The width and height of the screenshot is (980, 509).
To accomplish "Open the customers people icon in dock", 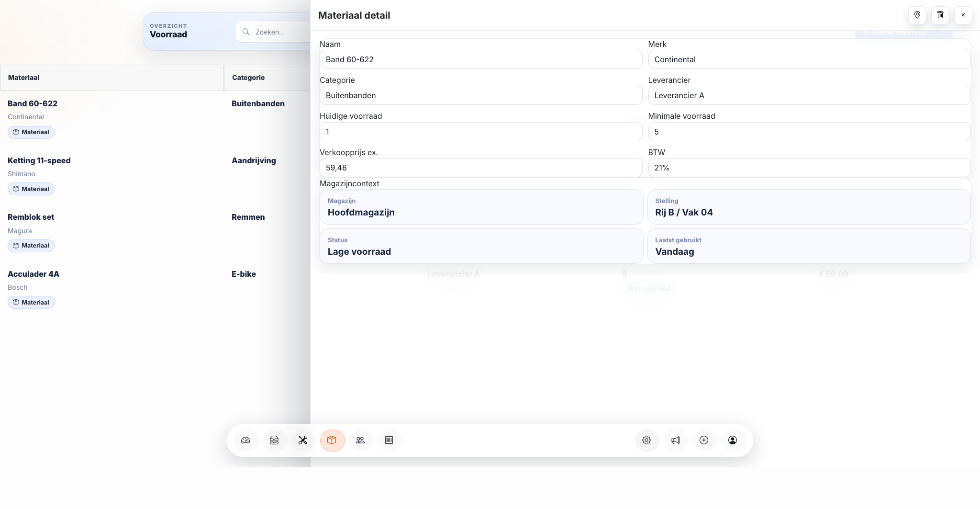I will (x=361, y=440).
